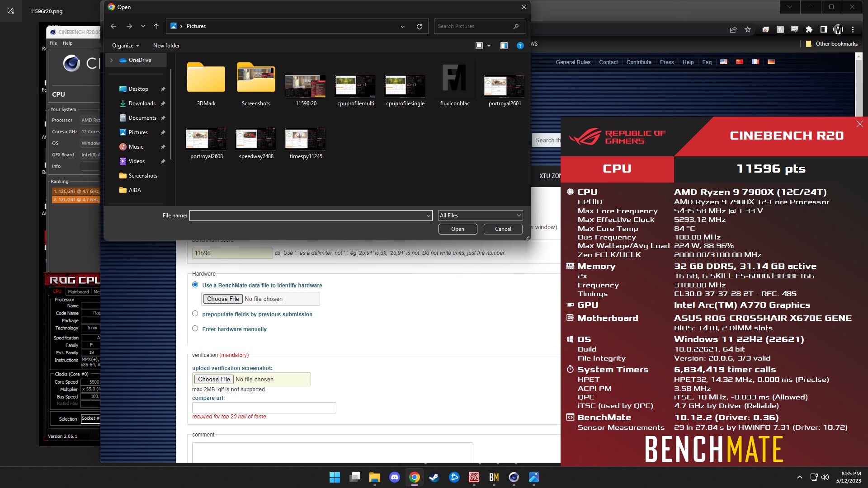Open the view options dropdown arrow
The image size is (868, 488).
click(x=489, y=46)
